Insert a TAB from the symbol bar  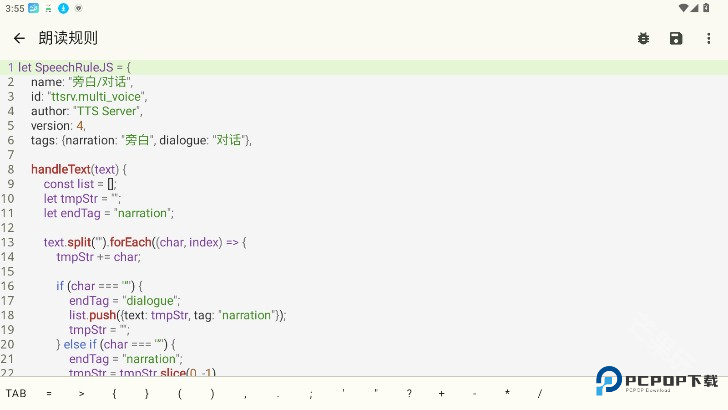tap(16, 393)
